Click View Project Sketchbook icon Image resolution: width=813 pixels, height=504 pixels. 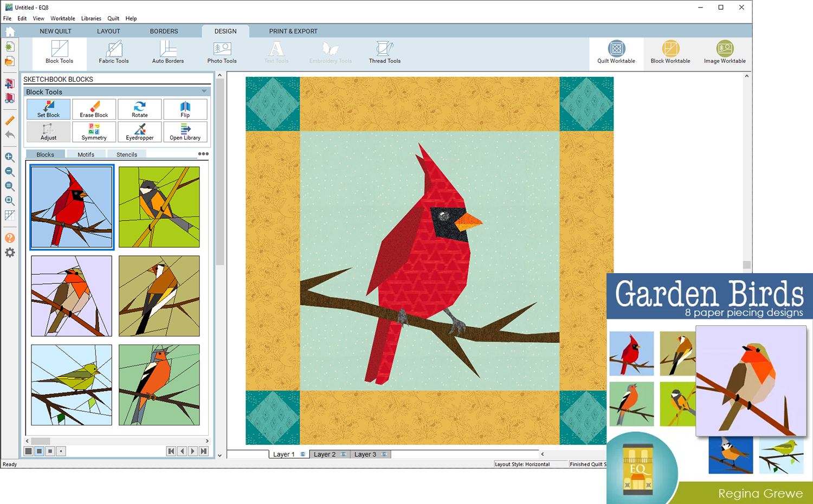tap(10, 98)
